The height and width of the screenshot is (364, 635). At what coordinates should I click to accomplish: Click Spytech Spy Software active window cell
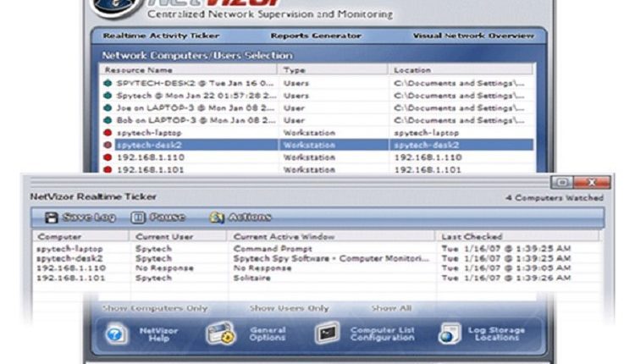(331, 258)
